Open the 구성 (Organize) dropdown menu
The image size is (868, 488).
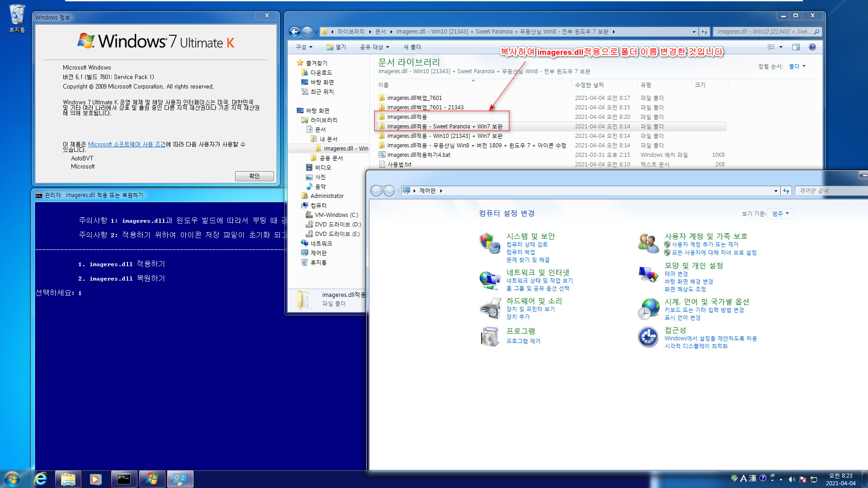pyautogui.click(x=304, y=47)
